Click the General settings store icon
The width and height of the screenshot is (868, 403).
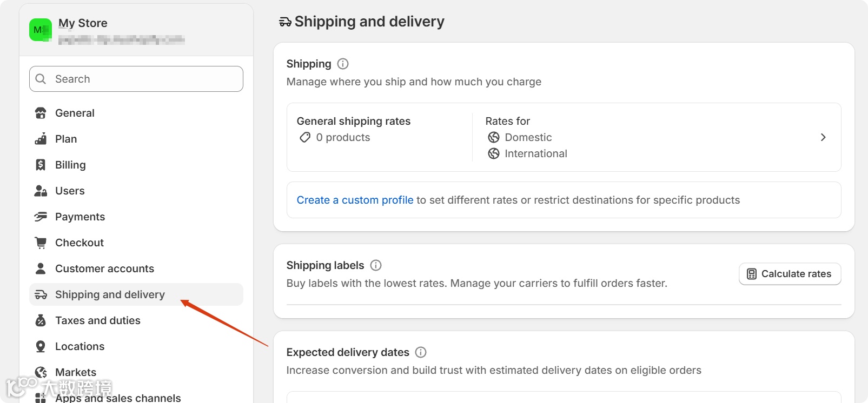pos(41,113)
